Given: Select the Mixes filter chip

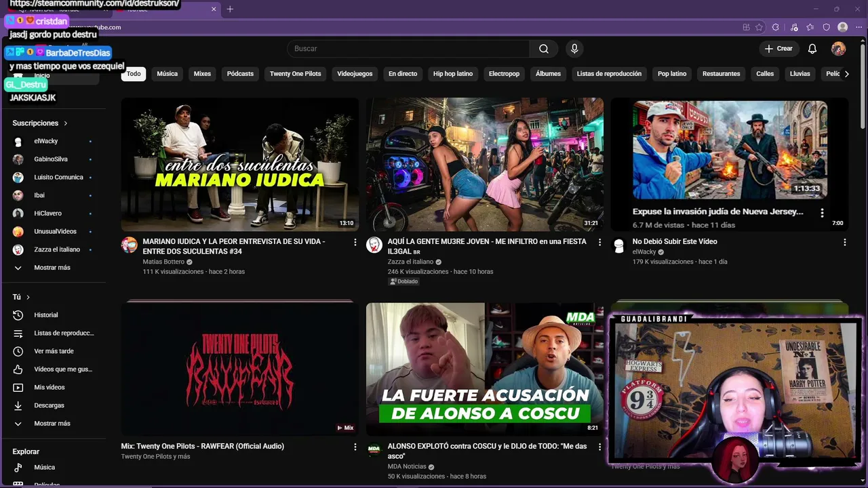Looking at the screenshot, I should (x=202, y=74).
